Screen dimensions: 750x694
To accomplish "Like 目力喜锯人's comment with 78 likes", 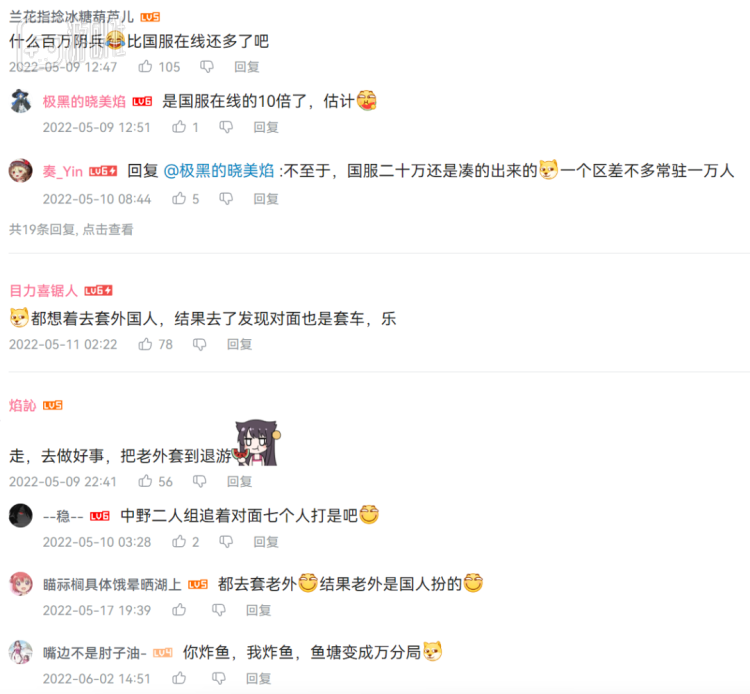I will point(145,344).
